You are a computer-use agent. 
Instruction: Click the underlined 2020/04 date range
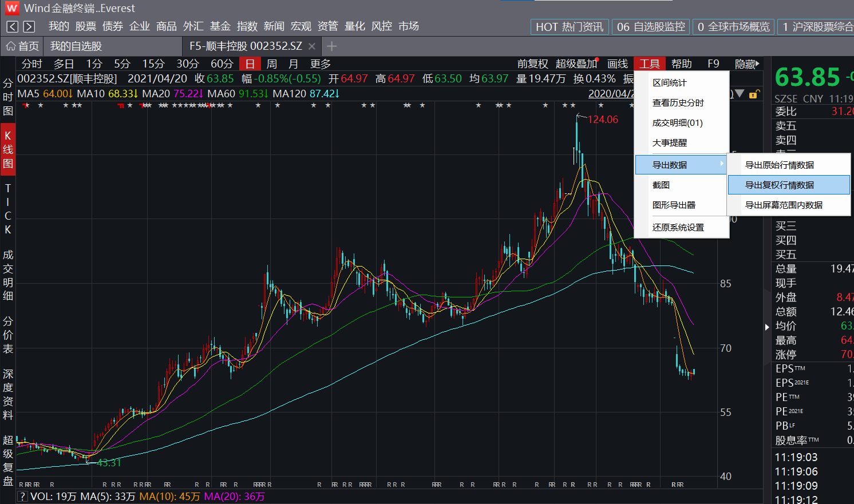click(611, 94)
